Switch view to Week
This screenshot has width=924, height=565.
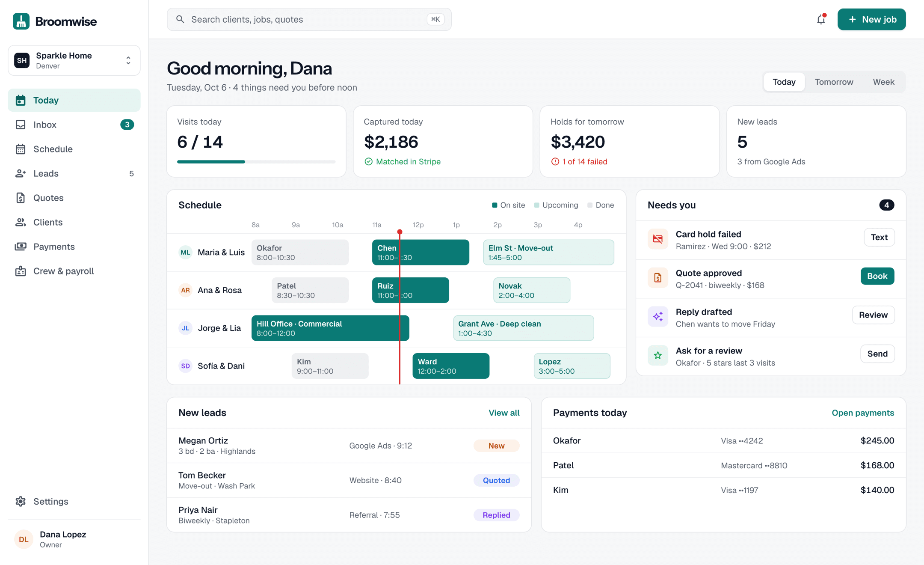pos(883,82)
